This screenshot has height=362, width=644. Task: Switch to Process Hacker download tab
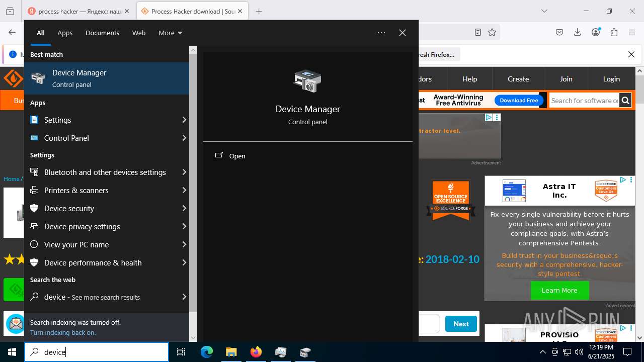(193, 11)
